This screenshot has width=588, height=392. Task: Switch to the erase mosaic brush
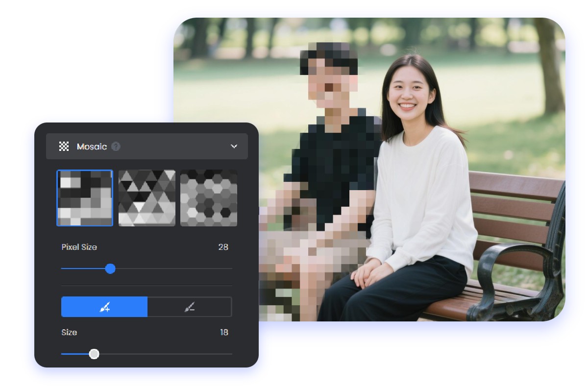[x=190, y=307]
